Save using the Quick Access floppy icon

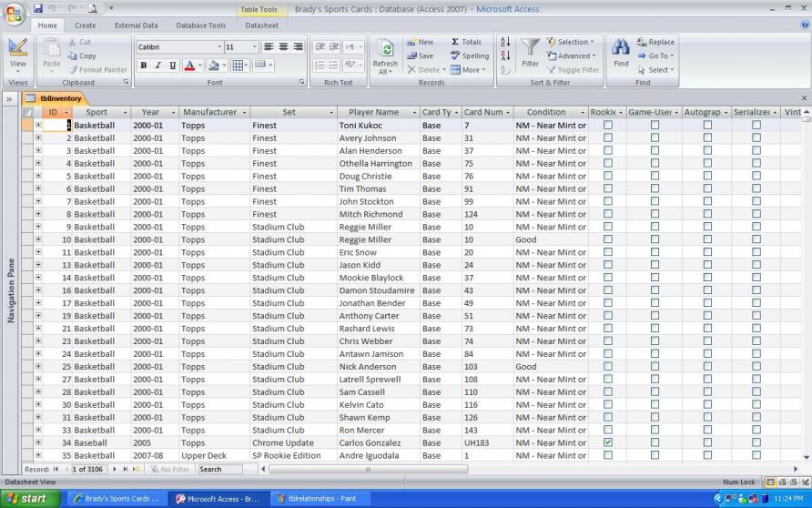coord(38,8)
